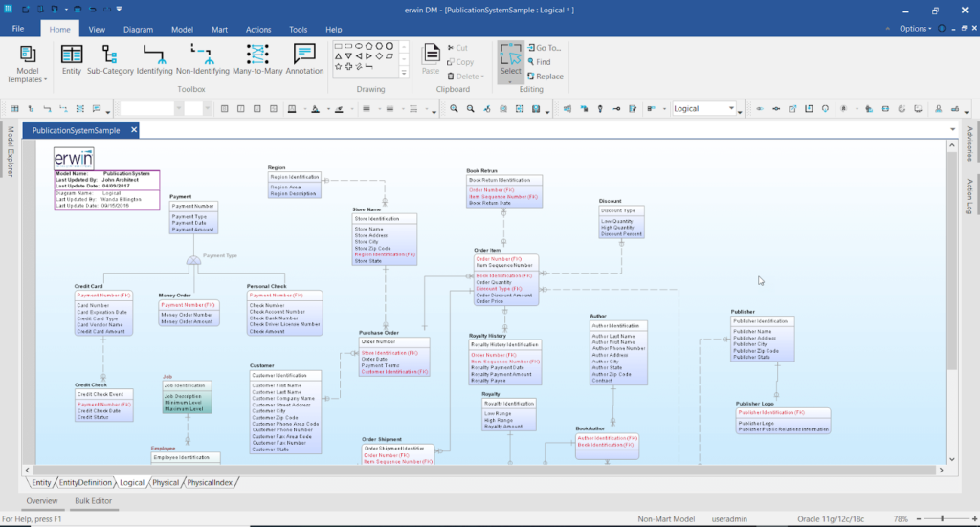
Task: Pick the ellipse shape in Drawing gallery
Action: [359, 46]
